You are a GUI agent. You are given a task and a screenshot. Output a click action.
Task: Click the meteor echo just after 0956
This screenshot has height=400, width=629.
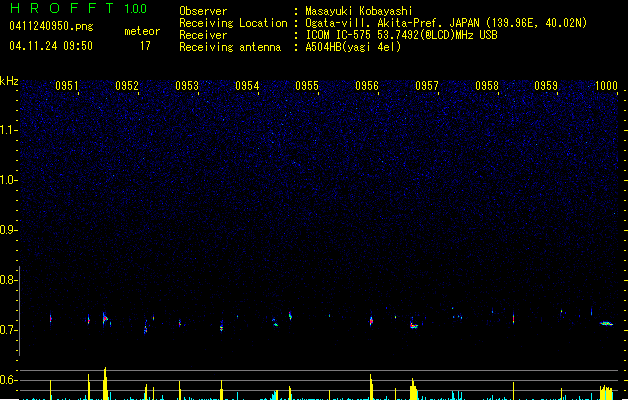(x=371, y=321)
